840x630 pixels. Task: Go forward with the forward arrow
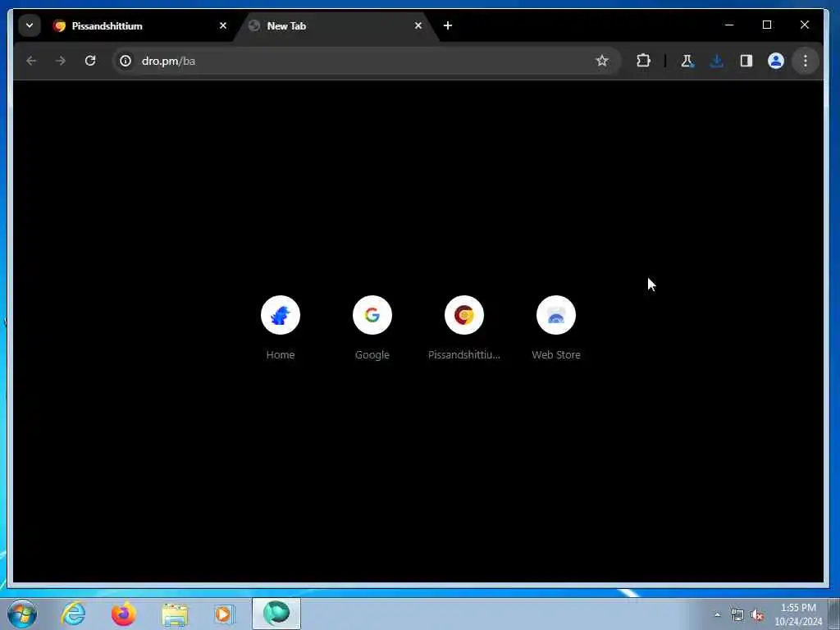coord(61,61)
